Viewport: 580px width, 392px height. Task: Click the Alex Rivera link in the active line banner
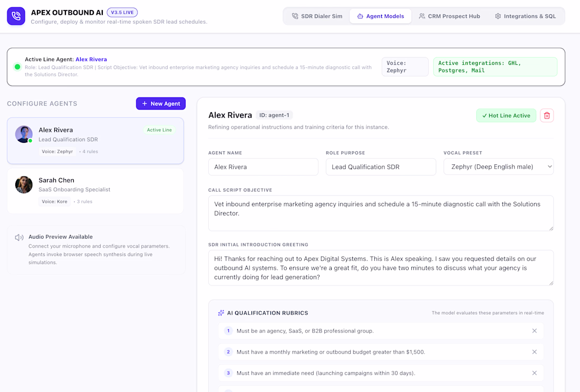91,59
